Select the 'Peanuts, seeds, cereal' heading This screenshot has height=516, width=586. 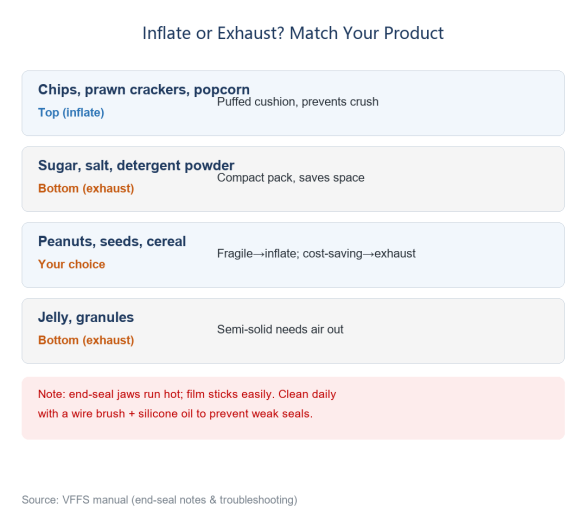(x=112, y=241)
